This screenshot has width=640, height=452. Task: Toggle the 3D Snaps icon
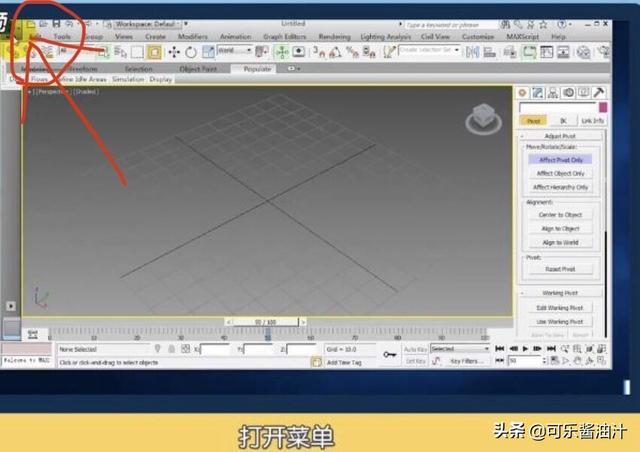pos(319,52)
